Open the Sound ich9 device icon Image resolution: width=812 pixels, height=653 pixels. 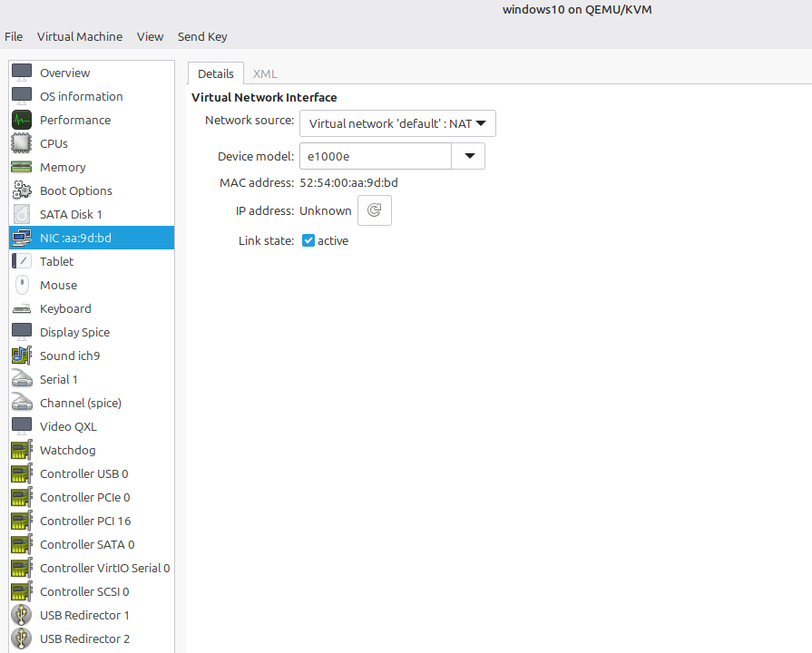(21, 355)
